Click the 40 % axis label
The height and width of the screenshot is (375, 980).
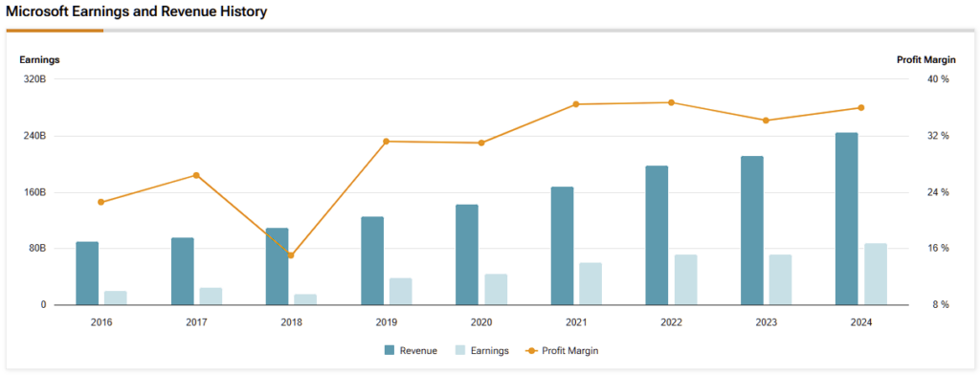coord(938,79)
